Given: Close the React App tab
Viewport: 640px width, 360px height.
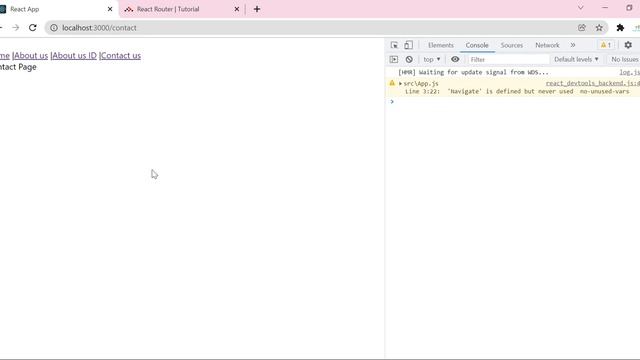Looking at the screenshot, I should coord(110,9).
